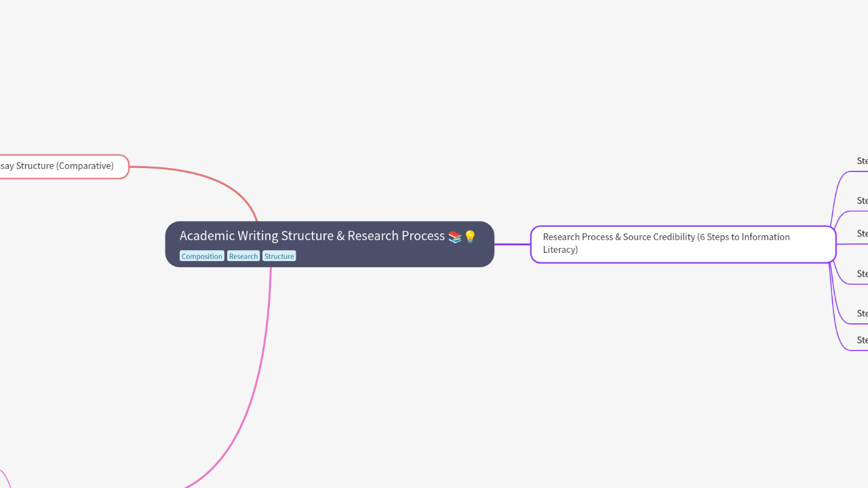Image resolution: width=868 pixels, height=488 pixels.
Task: Select the Structure tag
Action: [279, 256]
